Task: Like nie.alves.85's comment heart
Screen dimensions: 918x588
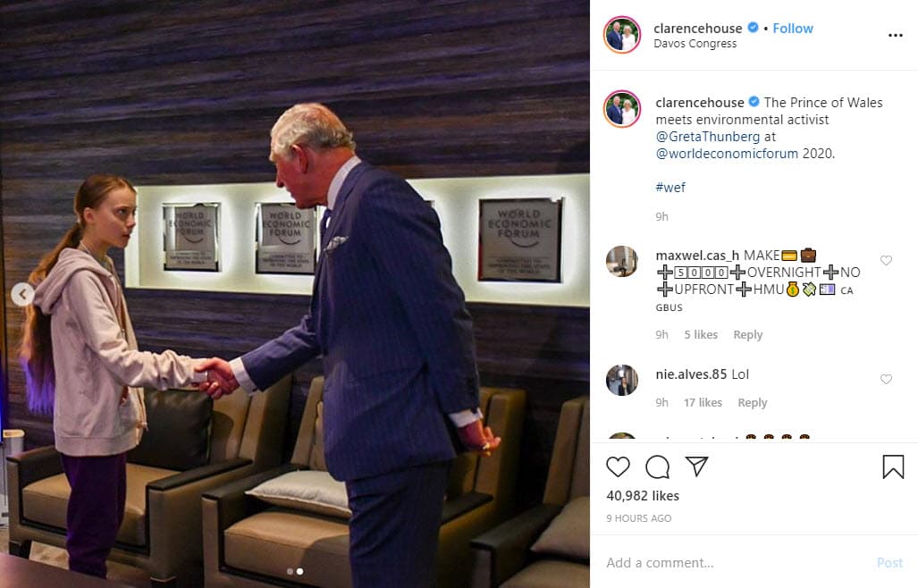Action: 886,379
